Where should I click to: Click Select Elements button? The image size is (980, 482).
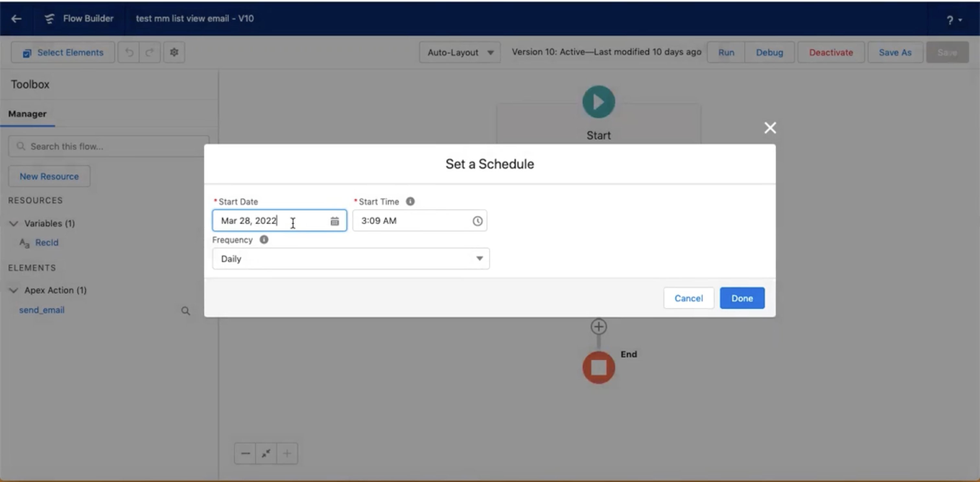point(63,53)
